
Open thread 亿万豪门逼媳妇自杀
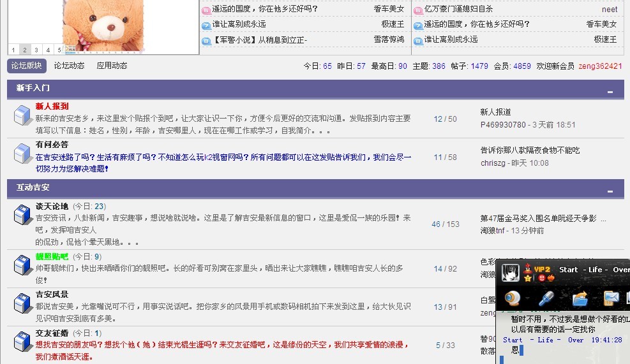coord(458,9)
